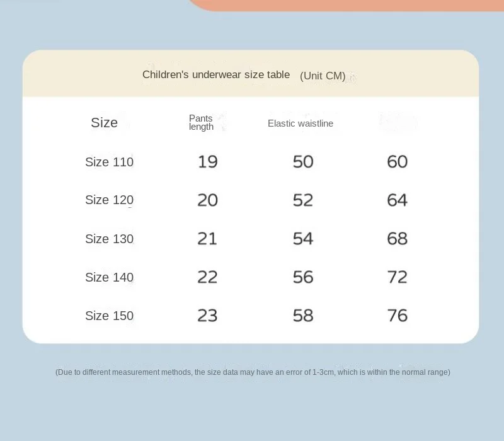
Task: Click the "Size 150" row label
Action: click(109, 316)
